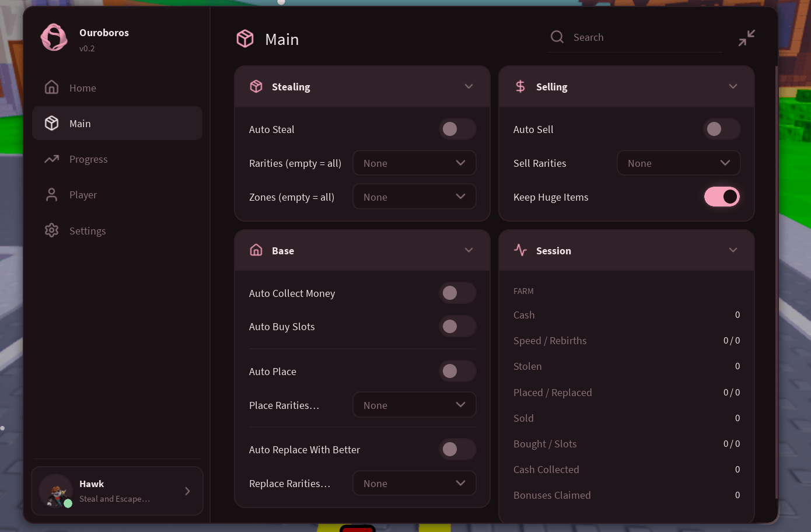Click the Speed / Rebirths stat label
Screen dimensions: 811x532
tap(550, 341)
